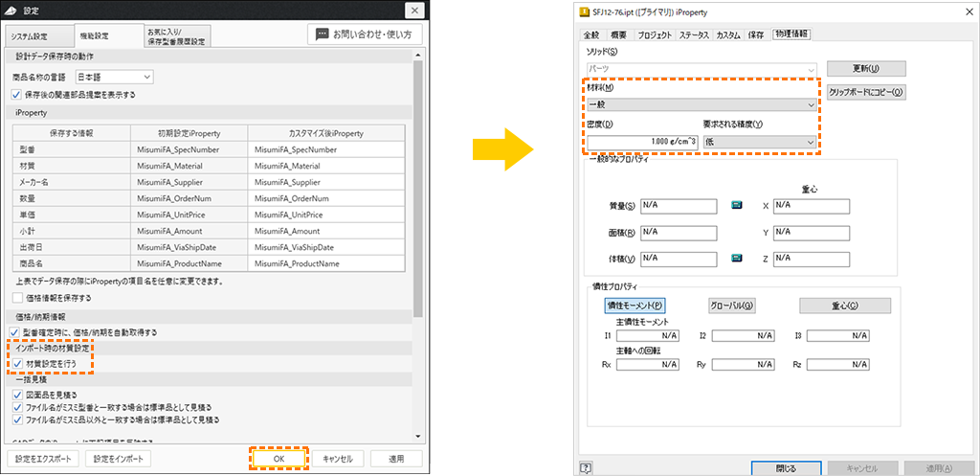Image resolution: width=980 pixels, height=476 pixels.
Task: Click the help icon in iProperty dialog
Action: 586,468
